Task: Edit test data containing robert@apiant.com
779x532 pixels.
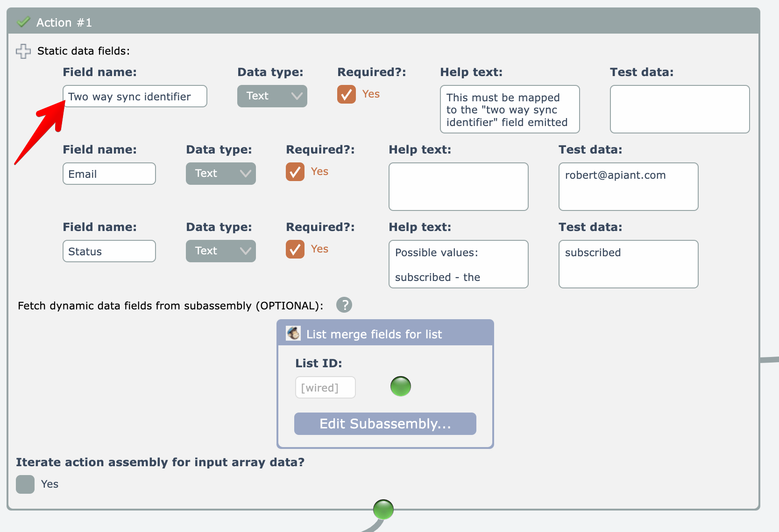Action: (x=628, y=187)
